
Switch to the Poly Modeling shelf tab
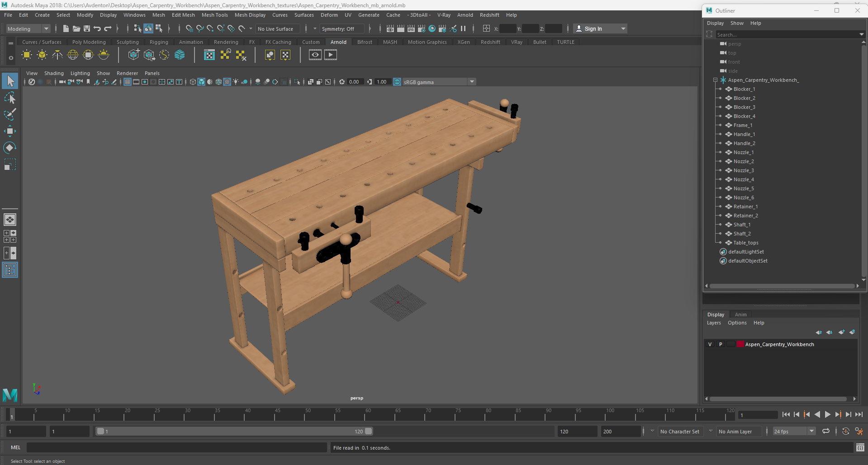[89, 42]
